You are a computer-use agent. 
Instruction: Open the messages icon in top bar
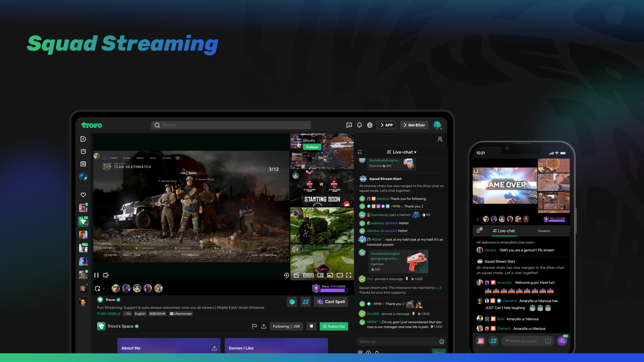coord(349,125)
